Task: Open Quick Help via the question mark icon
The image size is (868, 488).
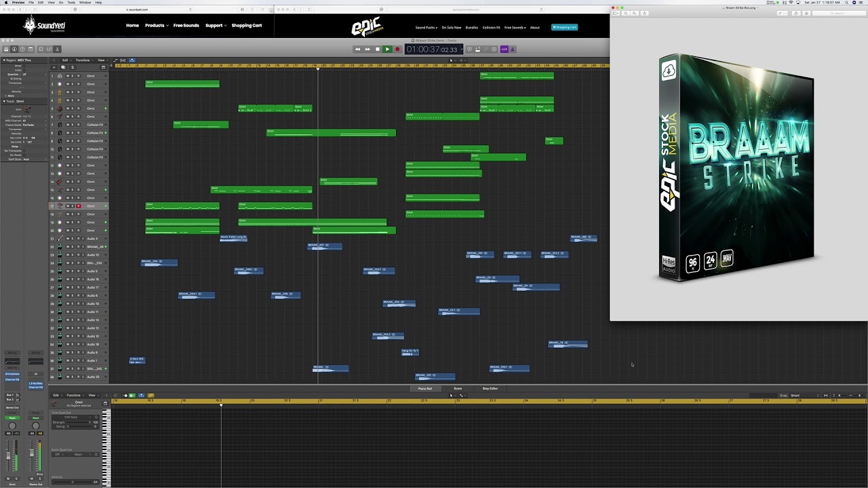Action: 22,49
